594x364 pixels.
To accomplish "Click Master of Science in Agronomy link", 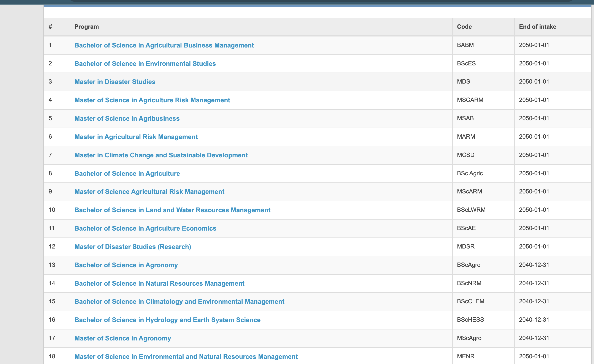I will 122,338.
